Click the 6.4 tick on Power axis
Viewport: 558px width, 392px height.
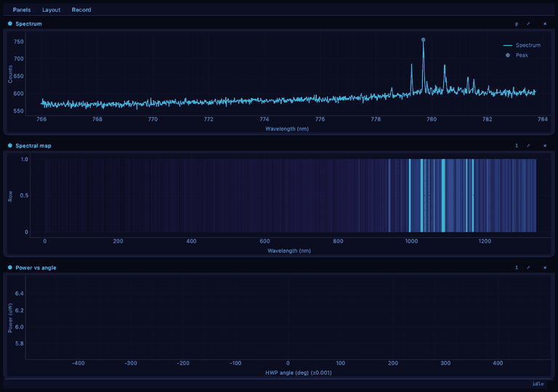pos(19,293)
